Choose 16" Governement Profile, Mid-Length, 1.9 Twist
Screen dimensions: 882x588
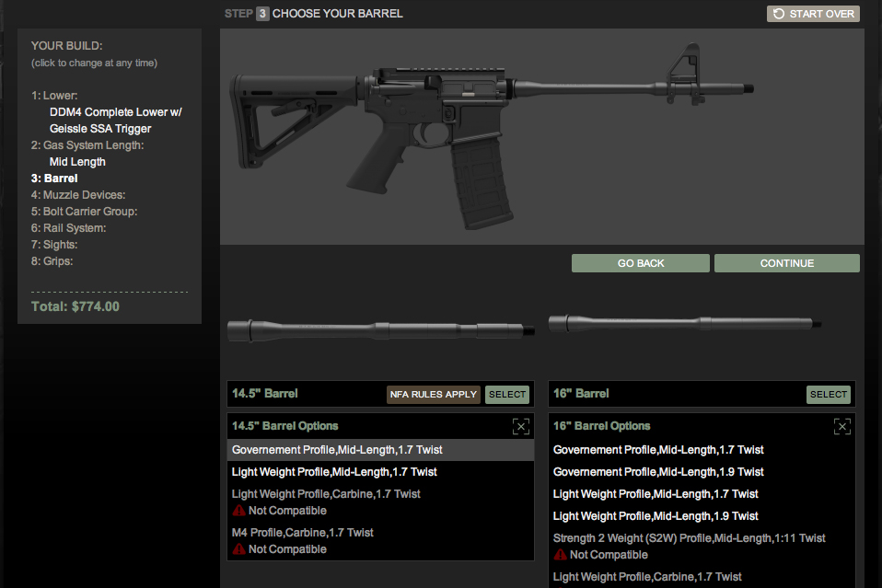click(x=658, y=472)
